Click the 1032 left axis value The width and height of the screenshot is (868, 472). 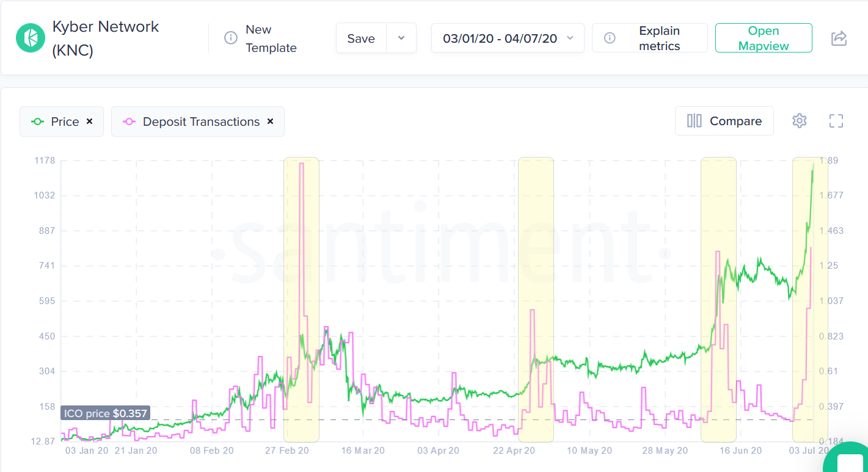point(45,195)
